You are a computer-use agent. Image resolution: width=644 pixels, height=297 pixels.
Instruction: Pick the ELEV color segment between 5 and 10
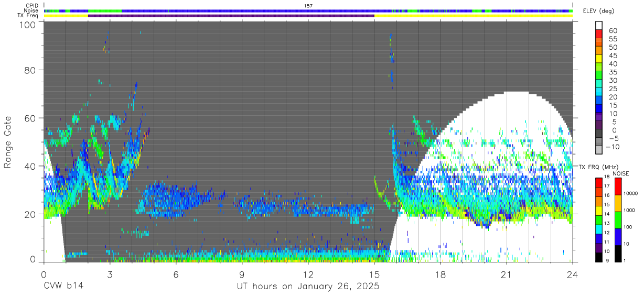click(599, 117)
